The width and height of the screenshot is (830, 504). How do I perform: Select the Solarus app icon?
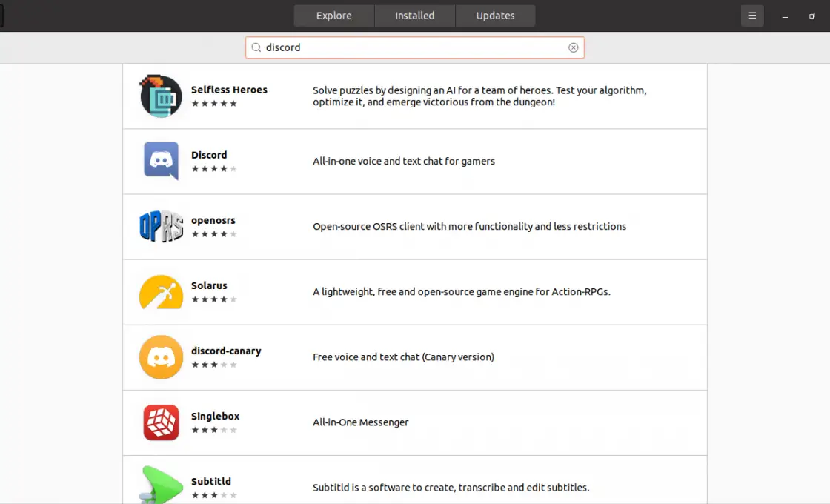click(x=161, y=292)
